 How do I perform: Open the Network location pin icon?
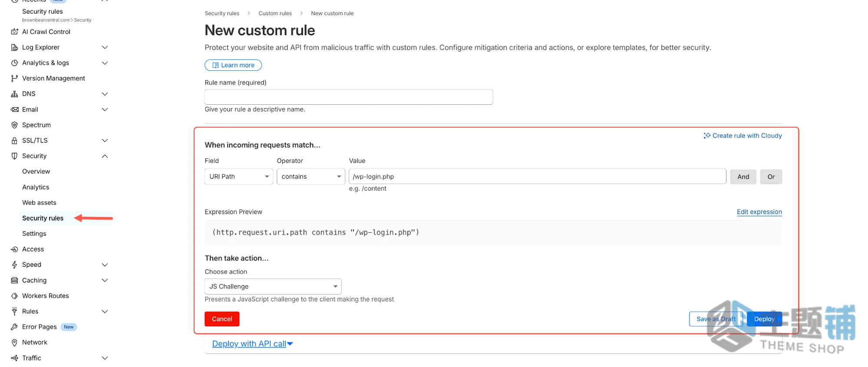(x=14, y=342)
